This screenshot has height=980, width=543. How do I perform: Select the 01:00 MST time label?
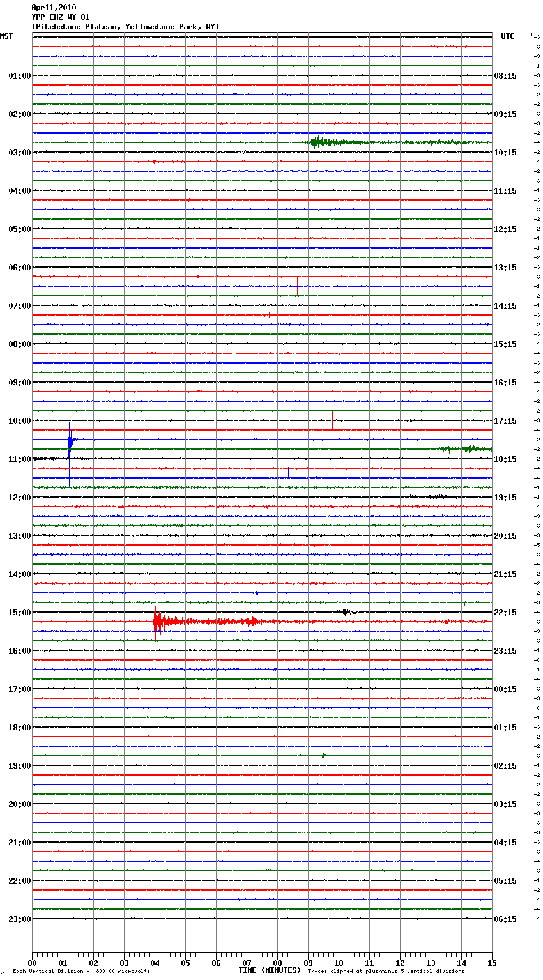(20, 76)
